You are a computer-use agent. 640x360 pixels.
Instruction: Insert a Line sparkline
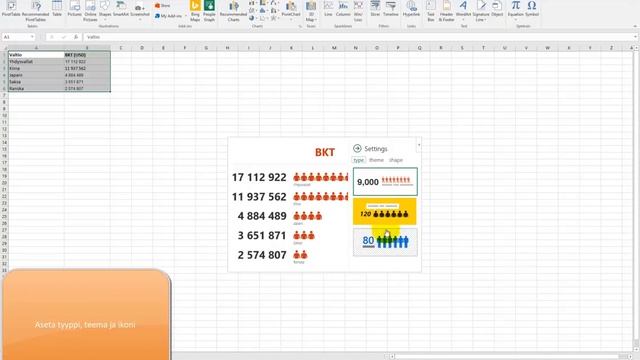pyautogui.click(x=328, y=9)
